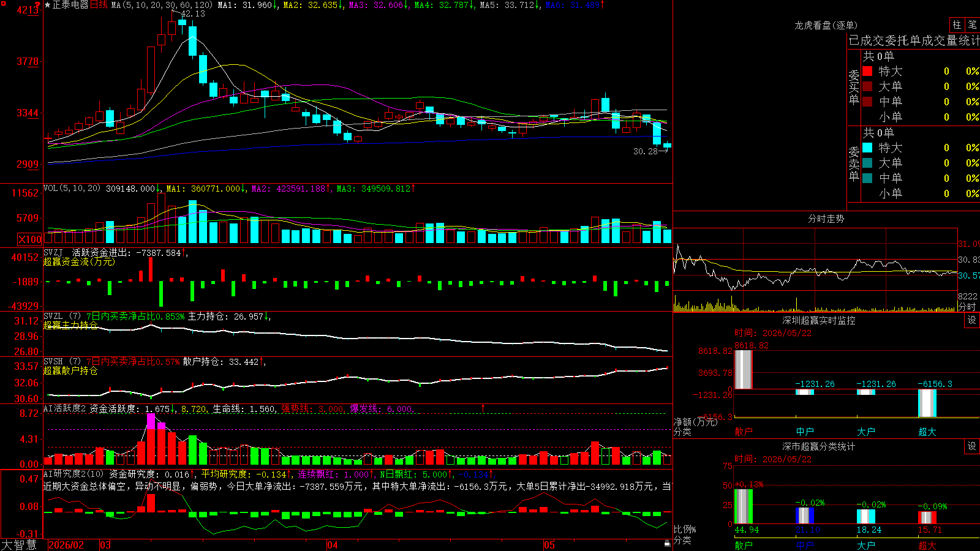Click the SVZJ indicator name
Screen dimensions: 980x551
pyautogui.click(x=53, y=252)
